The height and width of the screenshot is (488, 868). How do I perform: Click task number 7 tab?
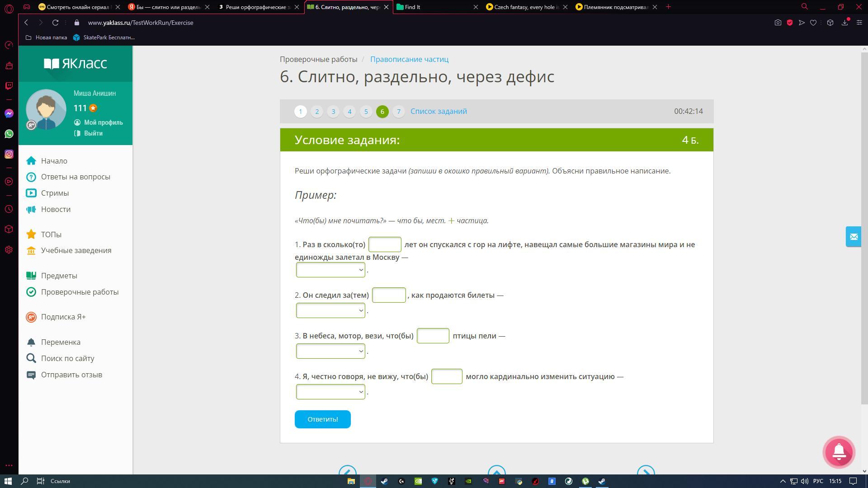click(x=398, y=111)
